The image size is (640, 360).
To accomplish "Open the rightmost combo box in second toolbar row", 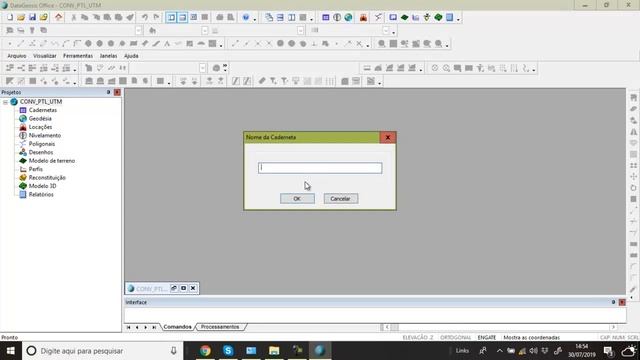I will [386, 30].
